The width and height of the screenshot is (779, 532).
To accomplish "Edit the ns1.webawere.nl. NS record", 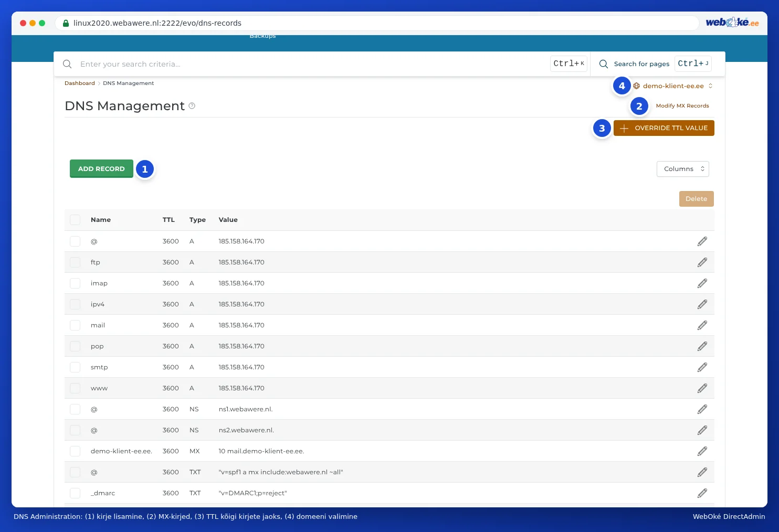I will (x=702, y=409).
